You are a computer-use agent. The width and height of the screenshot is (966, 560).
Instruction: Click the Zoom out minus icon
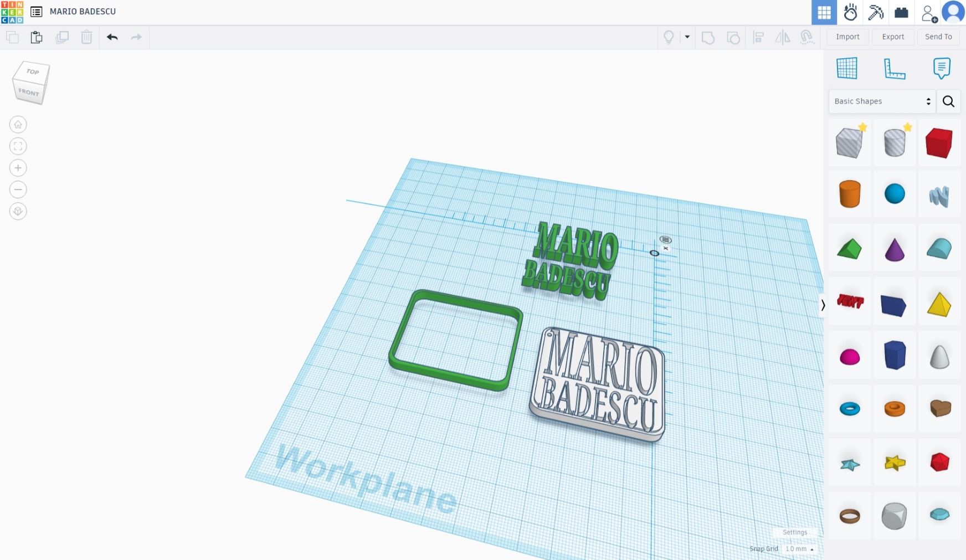pos(18,189)
